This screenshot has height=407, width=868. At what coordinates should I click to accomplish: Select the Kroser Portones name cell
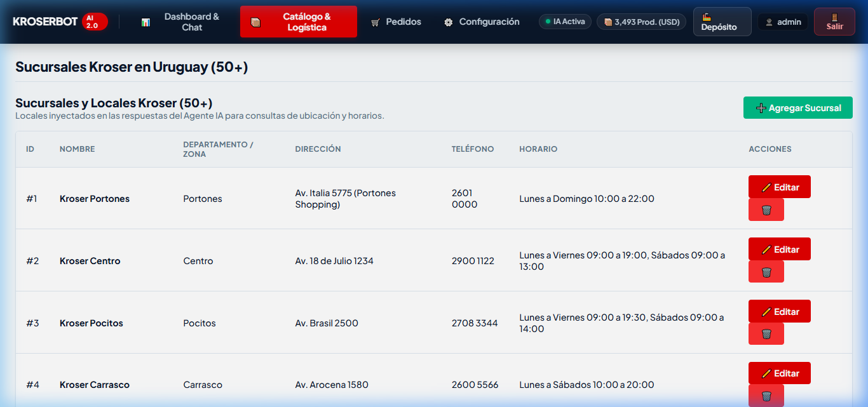[95, 199]
